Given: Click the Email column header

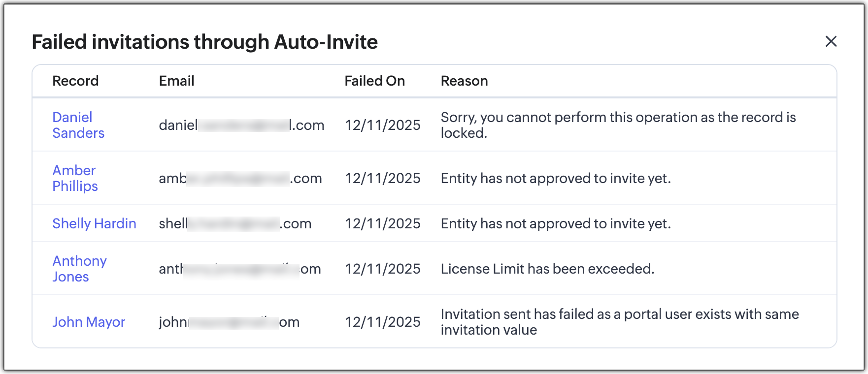Looking at the screenshot, I should [x=176, y=81].
